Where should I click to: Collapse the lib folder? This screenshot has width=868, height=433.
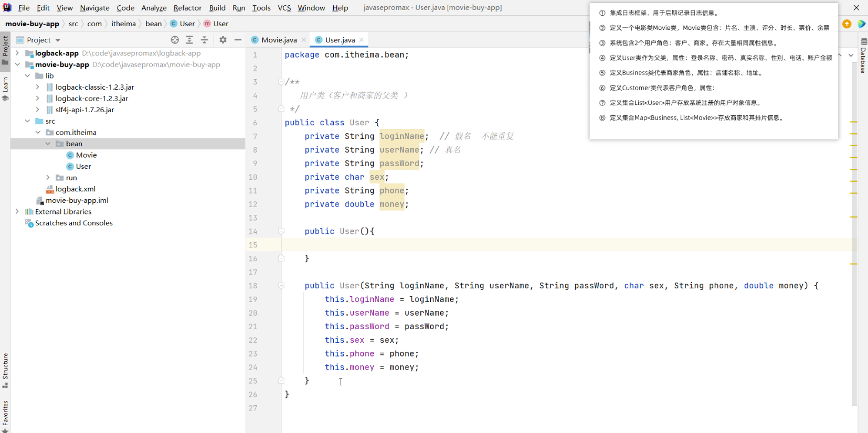tap(27, 76)
